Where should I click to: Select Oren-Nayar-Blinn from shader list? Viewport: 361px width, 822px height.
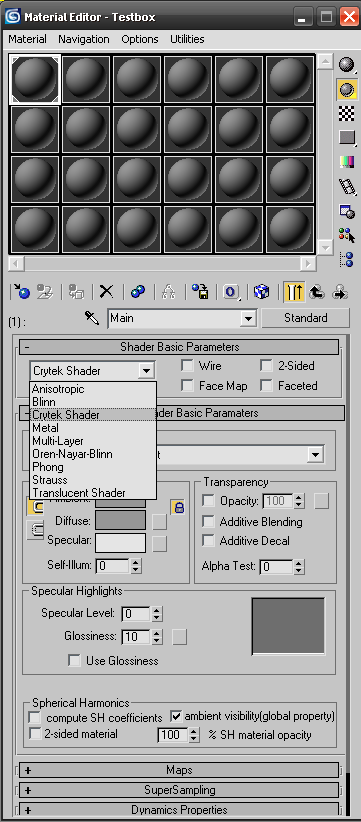[x=72, y=454]
